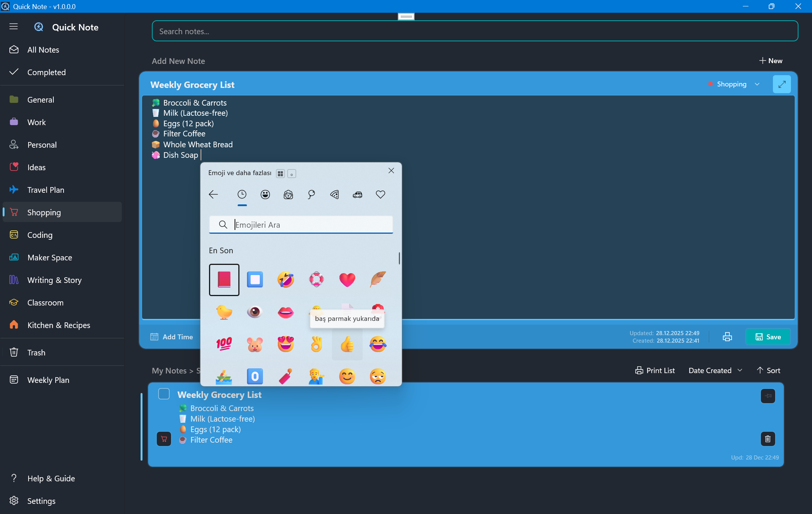The width and height of the screenshot is (812, 514).
Task: Click the expand note editor icon
Action: [x=782, y=84]
